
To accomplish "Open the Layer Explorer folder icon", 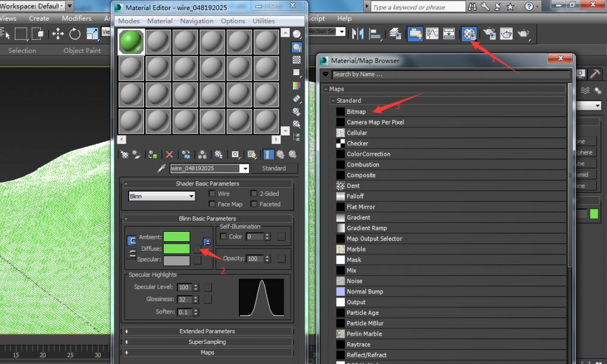I will point(415,34).
